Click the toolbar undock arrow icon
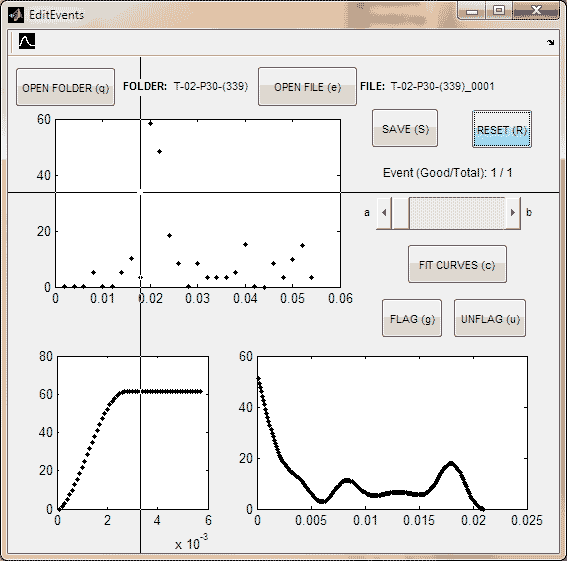This screenshot has height=561, width=567. pyautogui.click(x=550, y=42)
